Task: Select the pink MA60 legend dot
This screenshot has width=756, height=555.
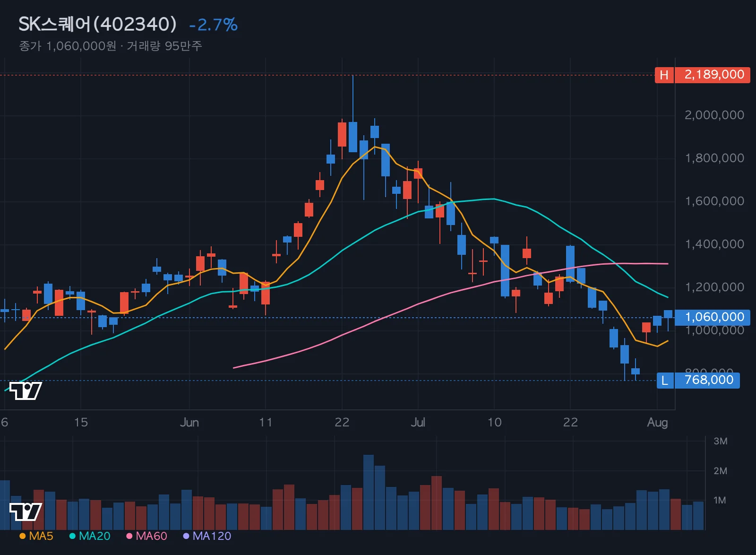Action: pos(129,536)
